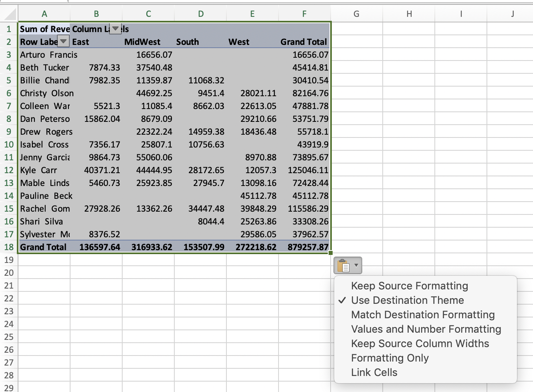Open the Paste Options clipboard button

347,265
